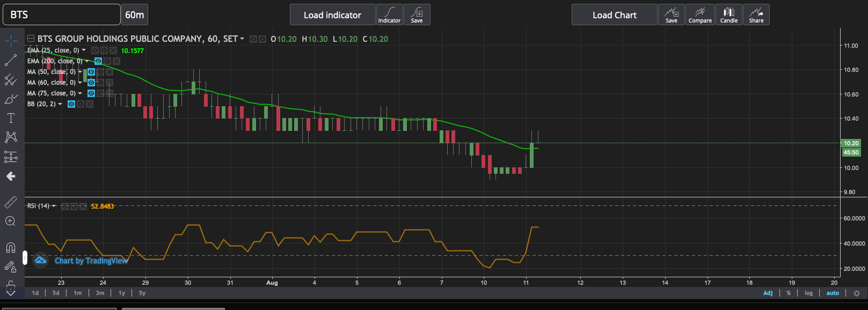Open chart settings gear at bottom right
The width and height of the screenshot is (868, 310).
tap(857, 293)
